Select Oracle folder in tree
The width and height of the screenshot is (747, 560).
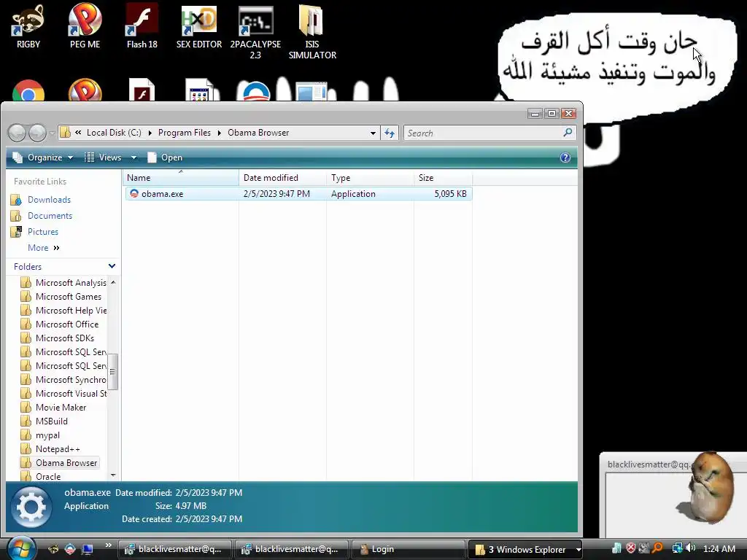click(x=41, y=477)
